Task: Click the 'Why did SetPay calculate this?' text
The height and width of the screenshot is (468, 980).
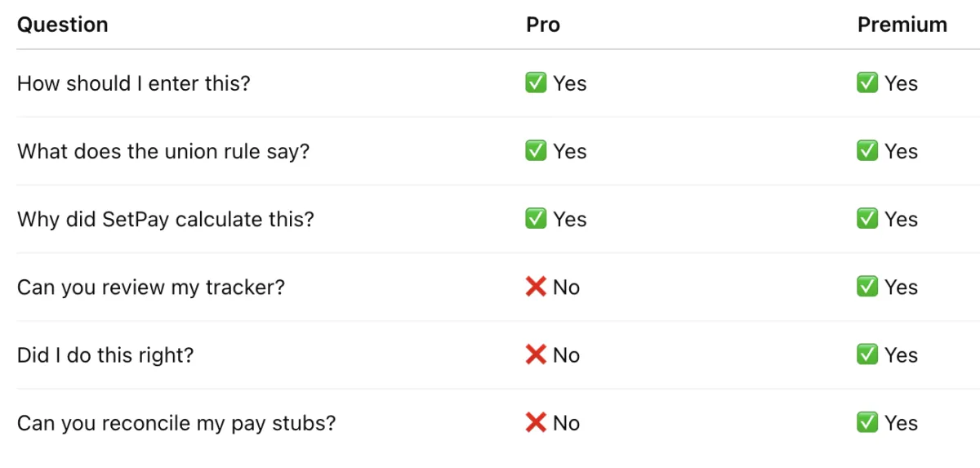Action: pyautogui.click(x=165, y=219)
